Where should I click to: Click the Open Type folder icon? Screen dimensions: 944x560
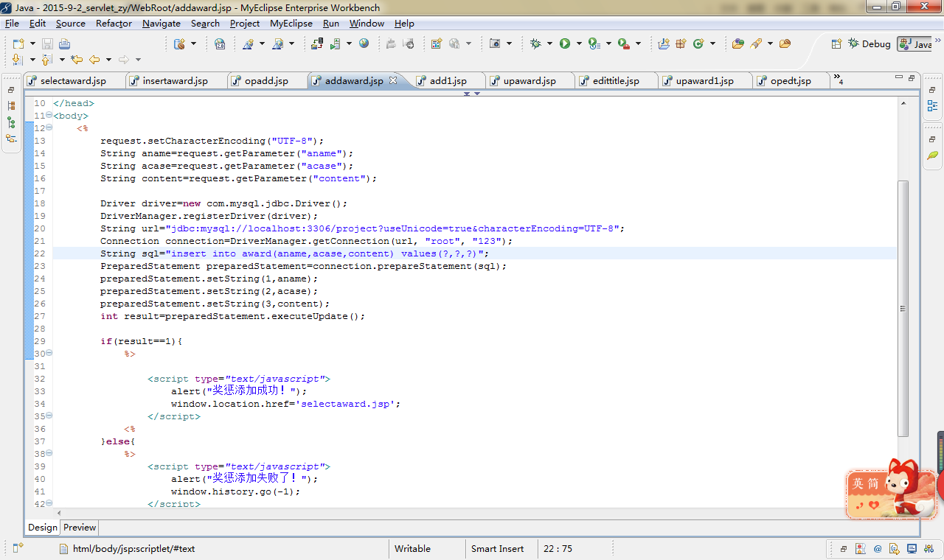coord(737,43)
